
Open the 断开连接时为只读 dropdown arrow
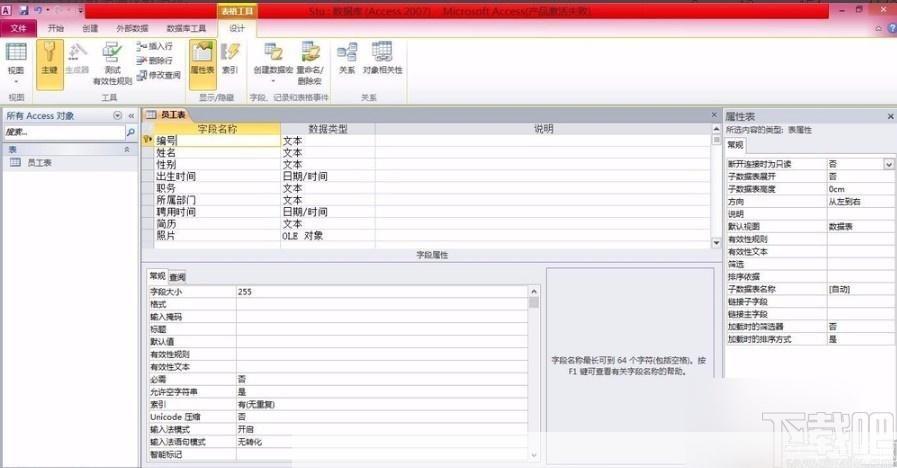(888, 164)
